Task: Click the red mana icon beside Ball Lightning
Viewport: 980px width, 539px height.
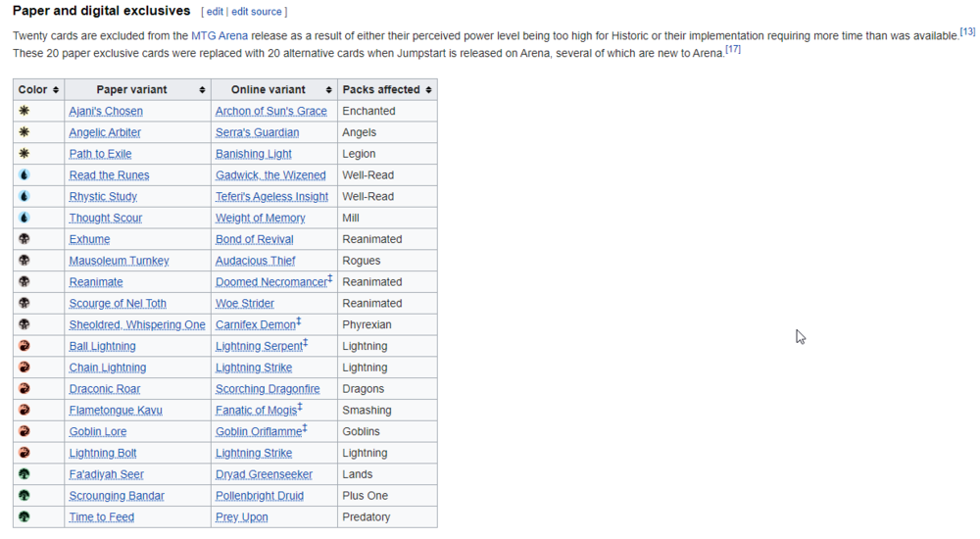Action: tap(24, 346)
